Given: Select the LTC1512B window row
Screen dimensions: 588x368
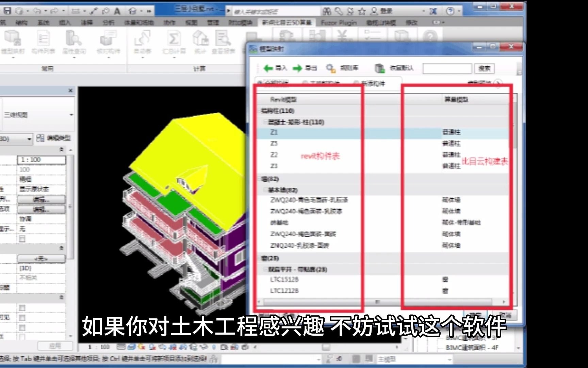Looking at the screenshot, I should [383, 280].
